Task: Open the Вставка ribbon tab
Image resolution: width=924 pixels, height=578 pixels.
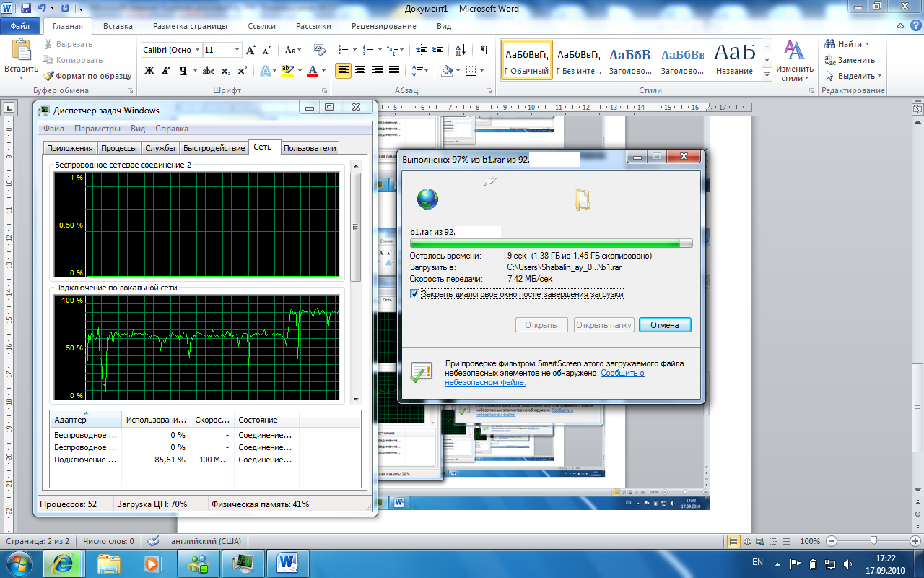Action: (x=118, y=26)
